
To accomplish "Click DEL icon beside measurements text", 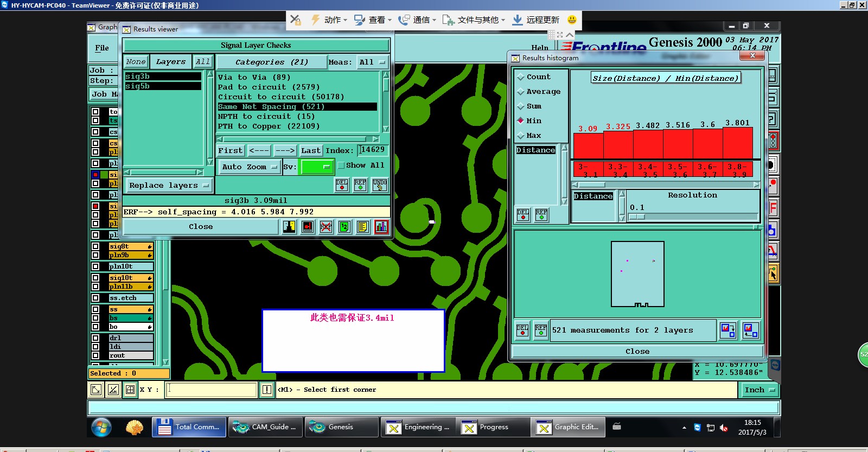I will pos(522,330).
